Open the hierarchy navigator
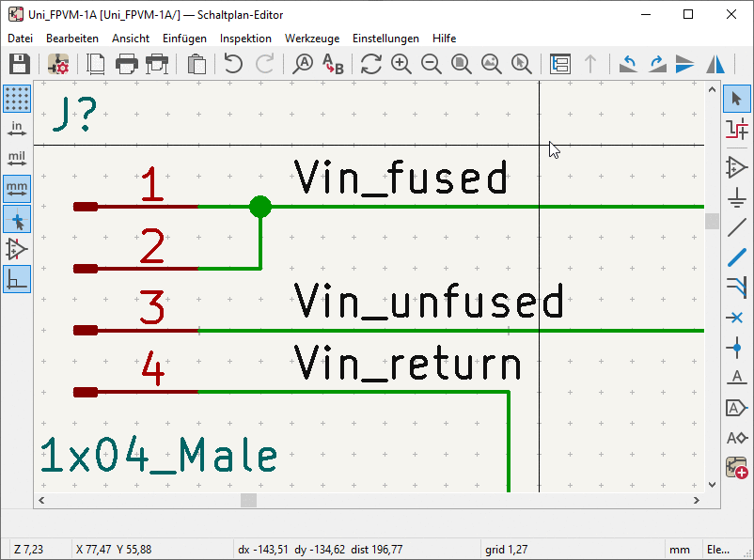This screenshot has width=754, height=560. (x=560, y=64)
